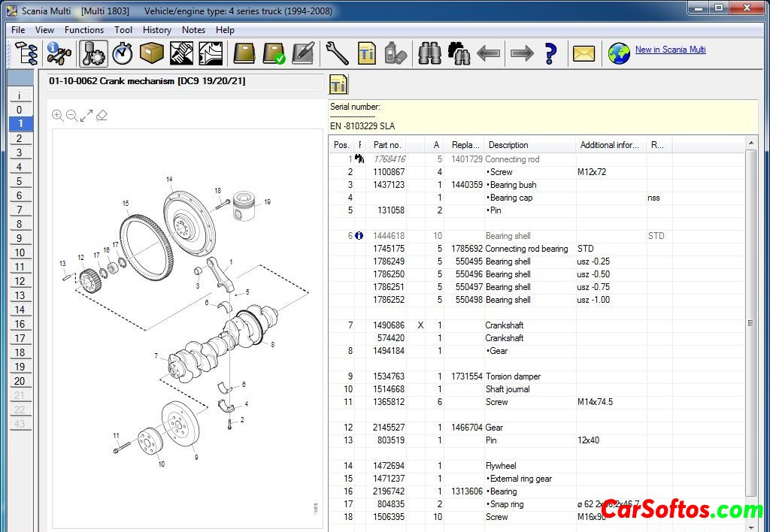770x532 pixels.
Task: Open the cardboard box parts icon
Action: click(x=151, y=53)
